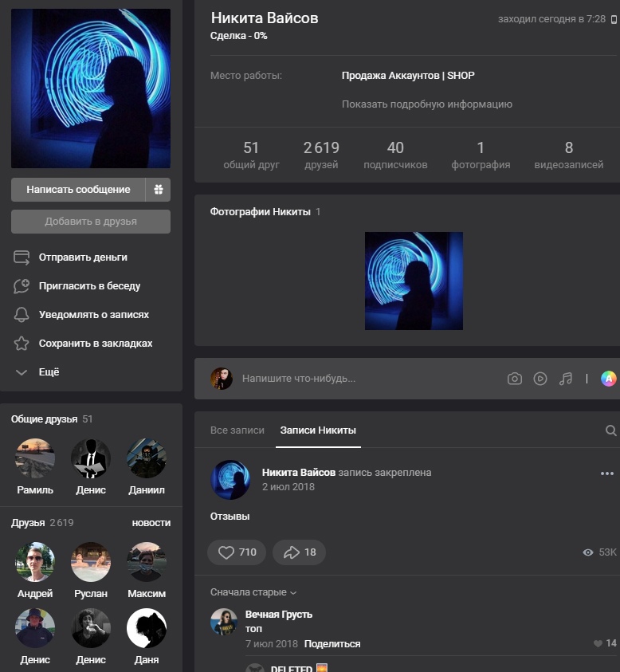This screenshot has width=620, height=672.
Task: Like the pinned post with 710 likes
Action: tap(237, 552)
